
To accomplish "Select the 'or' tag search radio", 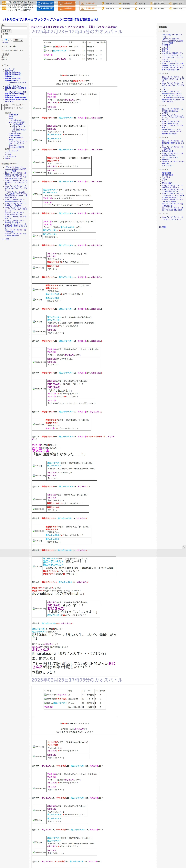I will tap(11, 39).
